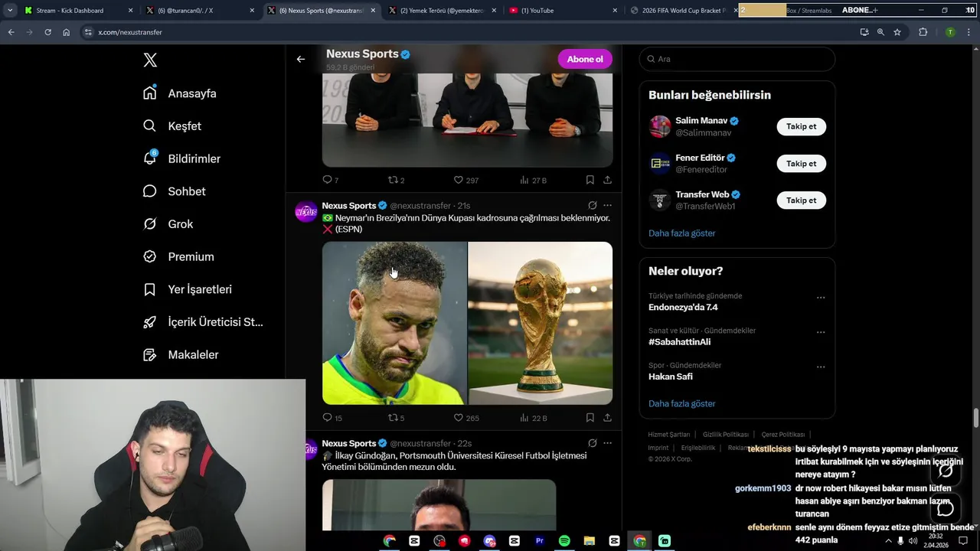Reply to the signing photo post
Screen dimensions: 980x551
coord(330,180)
